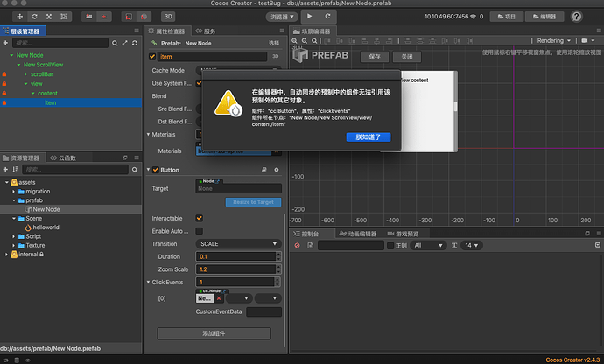Click the refresh preview button

point(327,16)
